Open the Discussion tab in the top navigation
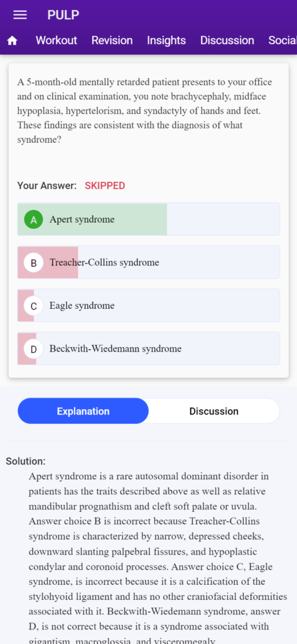The image size is (297, 644). [x=227, y=40]
